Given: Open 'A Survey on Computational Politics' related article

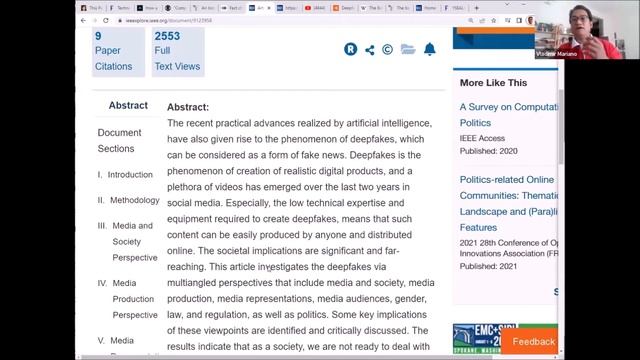Looking at the screenshot, I should point(509,115).
